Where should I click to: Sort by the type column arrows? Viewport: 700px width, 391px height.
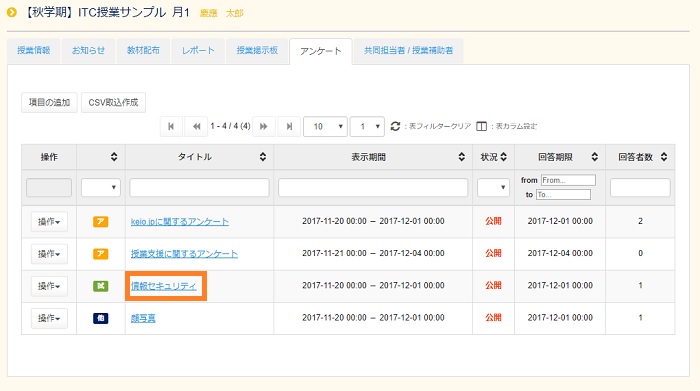point(114,157)
